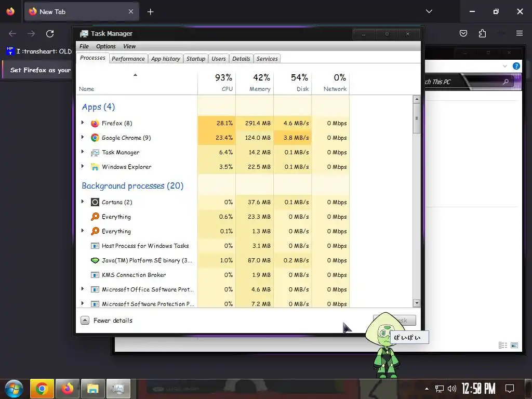The height and width of the screenshot is (399, 532).
Task: Click the Microsoft Office Software Protection icon
Action: [95, 289]
